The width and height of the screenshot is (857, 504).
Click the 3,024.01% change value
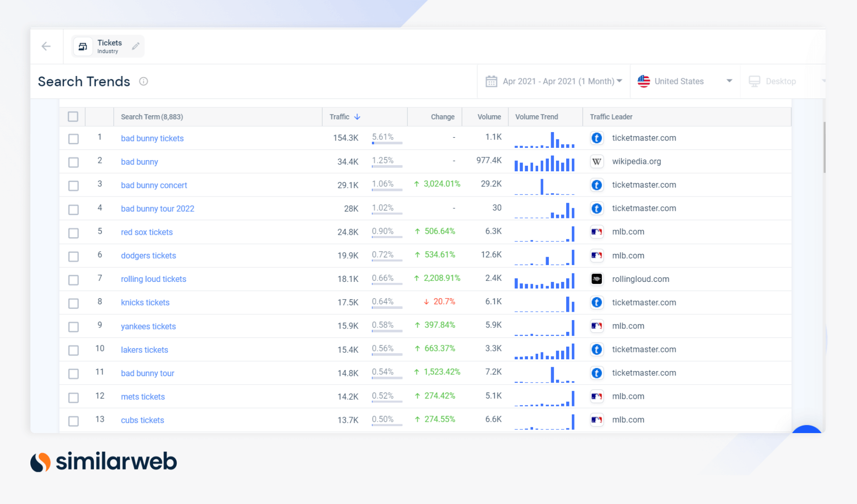click(442, 184)
